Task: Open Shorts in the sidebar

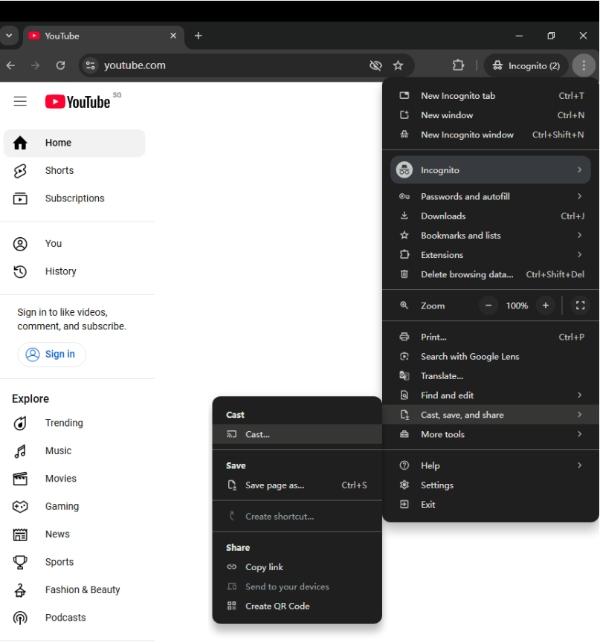Action: pyautogui.click(x=74, y=171)
